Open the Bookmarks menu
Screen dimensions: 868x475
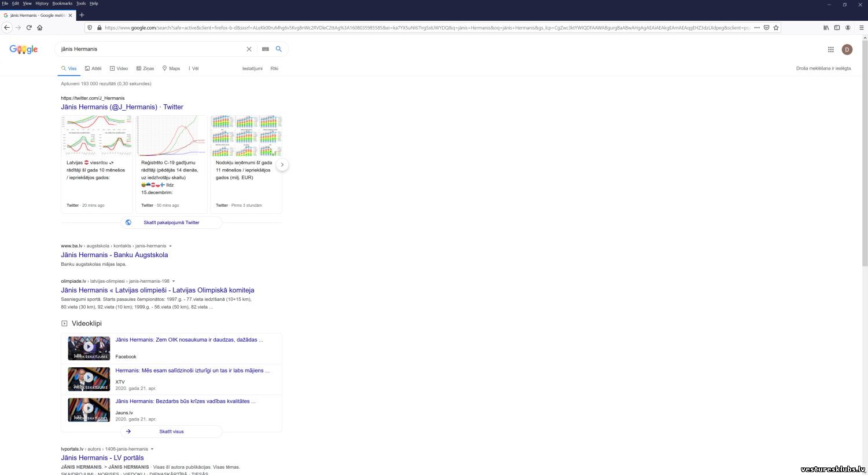point(62,3)
